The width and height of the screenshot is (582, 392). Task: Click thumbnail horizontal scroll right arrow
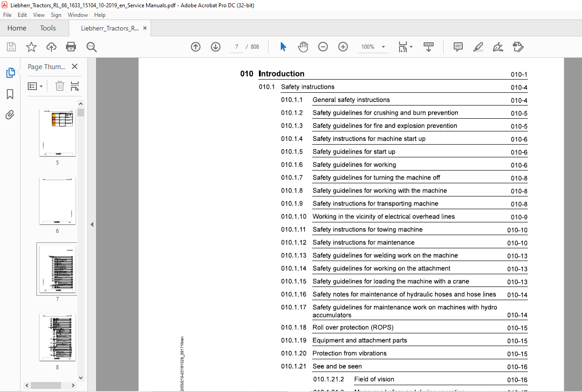[x=74, y=386]
